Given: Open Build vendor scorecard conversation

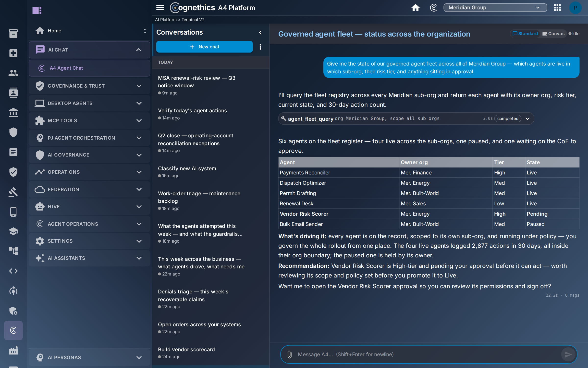Looking at the screenshot, I should click(211, 353).
